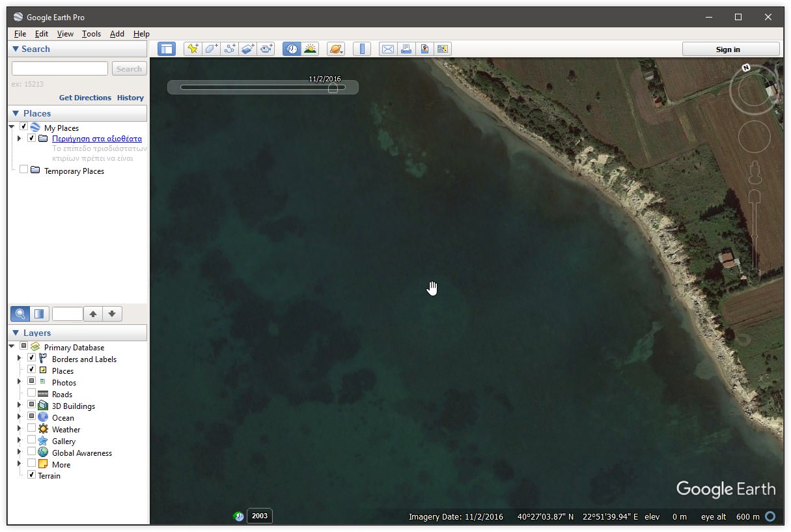The height and width of the screenshot is (532, 791).
Task: Enable the Roads layer checkbox
Action: point(31,393)
